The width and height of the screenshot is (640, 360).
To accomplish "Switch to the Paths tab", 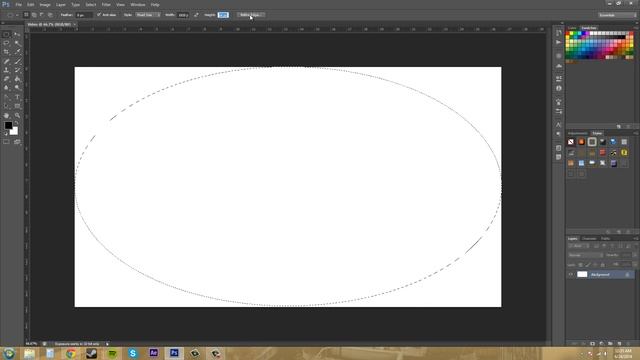I will click(x=606, y=238).
